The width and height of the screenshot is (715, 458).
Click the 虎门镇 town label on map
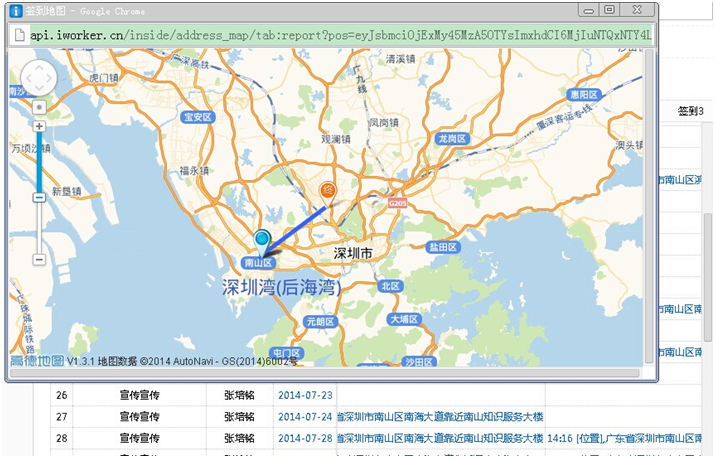click(x=104, y=78)
